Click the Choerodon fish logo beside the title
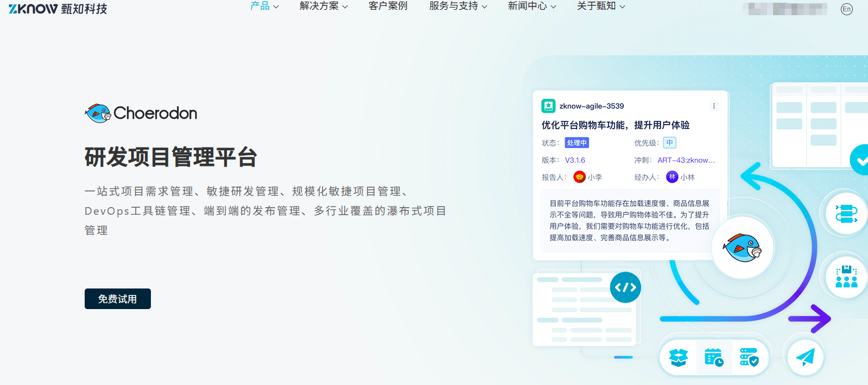This screenshot has height=385, width=868. point(98,113)
